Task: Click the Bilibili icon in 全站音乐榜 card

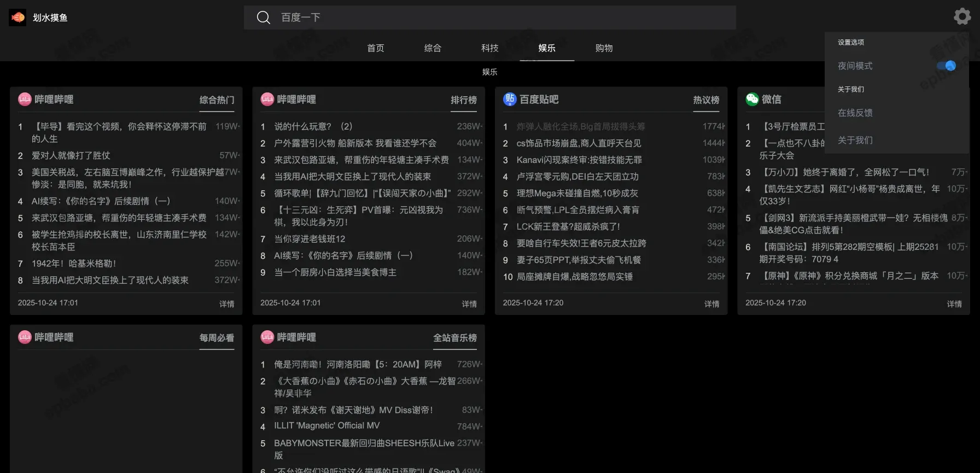Action: pos(267,337)
